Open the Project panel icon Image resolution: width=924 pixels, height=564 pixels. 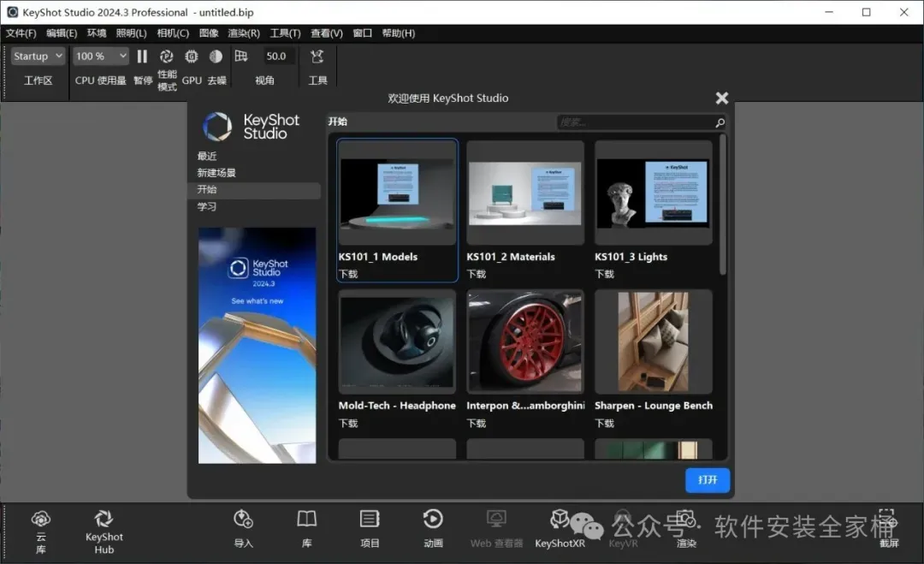point(370,519)
